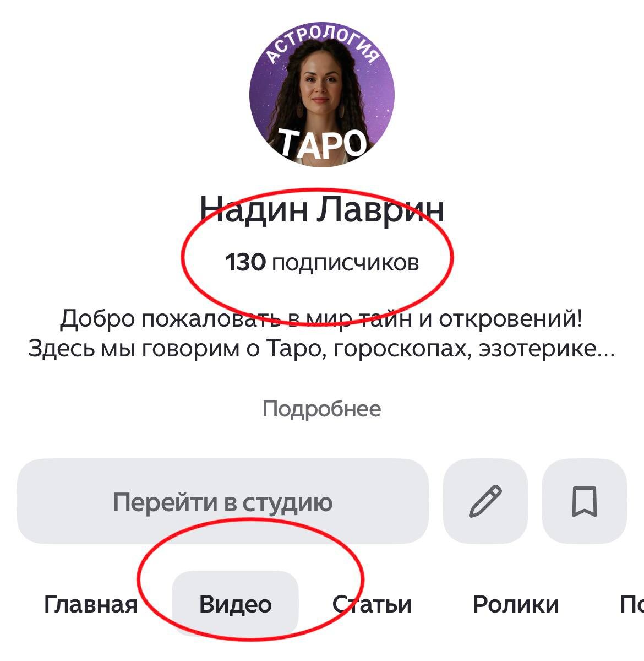The image size is (644, 661).
Task: Tap the АСТРОЛОГИЯ arc text on avatar
Action: [324, 45]
